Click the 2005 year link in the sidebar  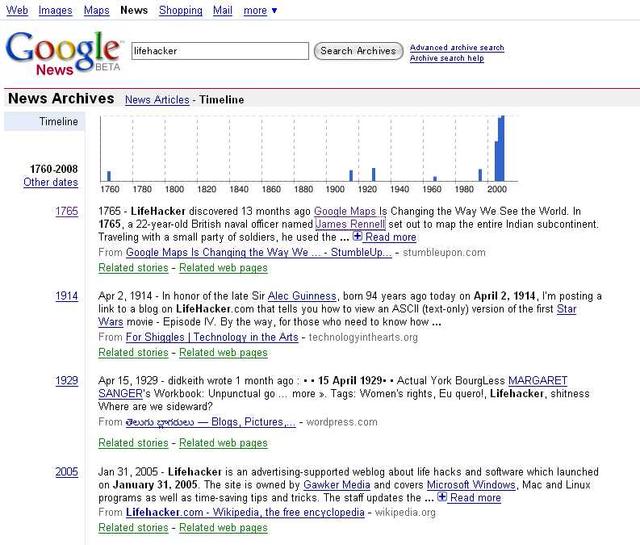click(67, 472)
